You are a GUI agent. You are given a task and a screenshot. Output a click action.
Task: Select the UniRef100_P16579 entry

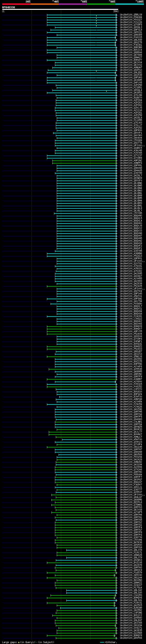131,572
